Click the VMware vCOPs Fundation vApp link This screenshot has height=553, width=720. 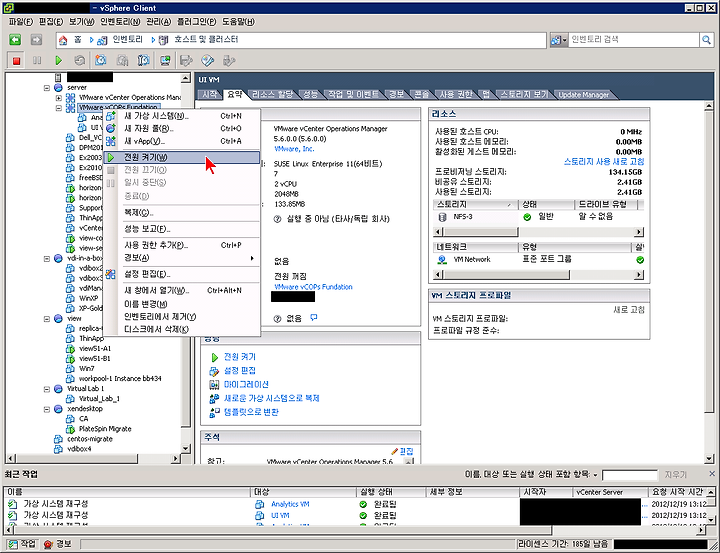(x=313, y=287)
